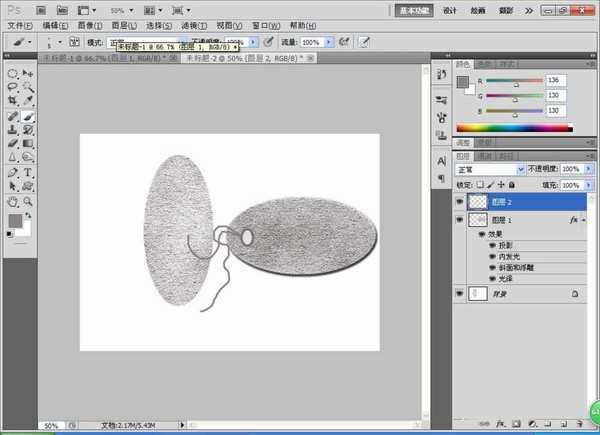Toggle visibility of the 背景 layer
The image size is (600, 435).
pos(460,294)
